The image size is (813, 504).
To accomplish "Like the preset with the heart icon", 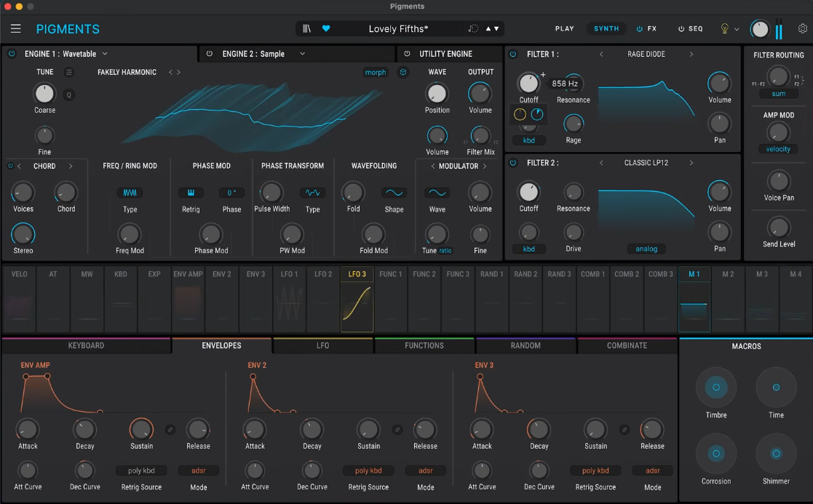I will pos(326,29).
